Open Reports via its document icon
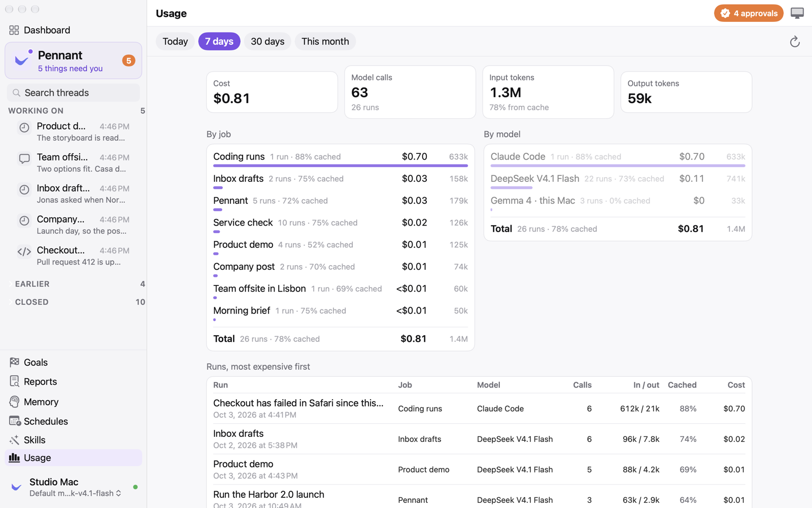The width and height of the screenshot is (812, 508). 14,382
